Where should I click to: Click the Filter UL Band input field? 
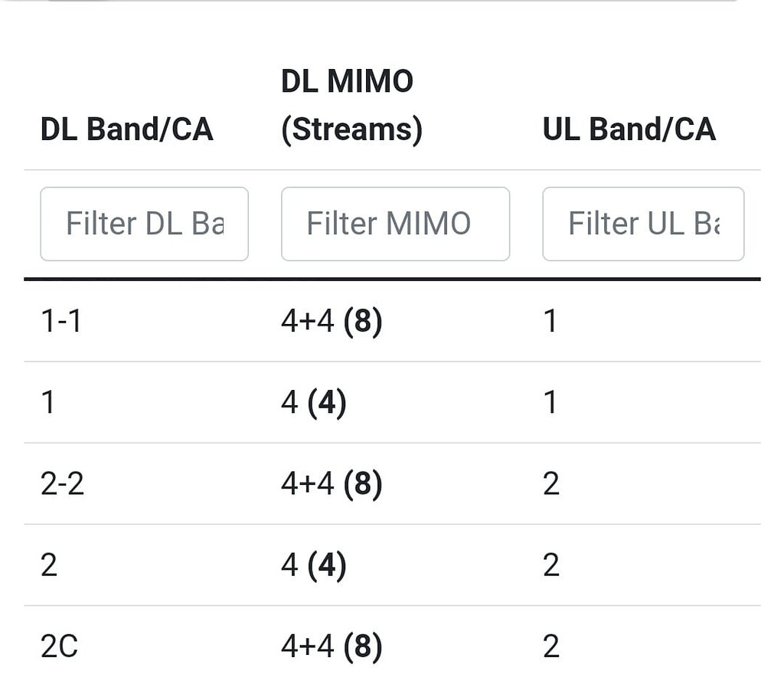tap(643, 224)
